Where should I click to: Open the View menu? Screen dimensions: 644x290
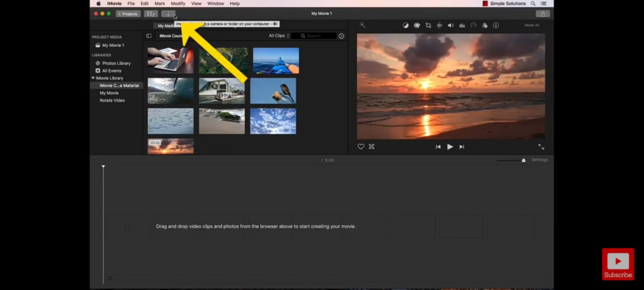click(x=196, y=4)
